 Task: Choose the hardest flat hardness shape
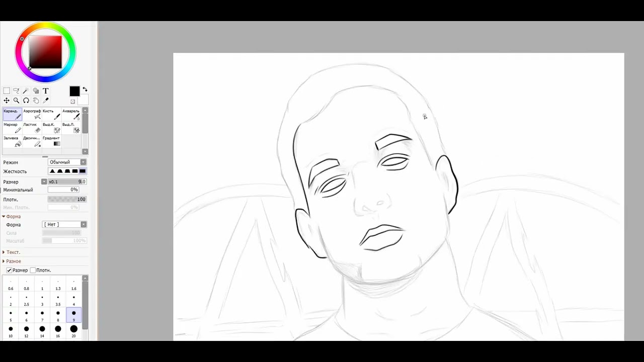(83, 171)
